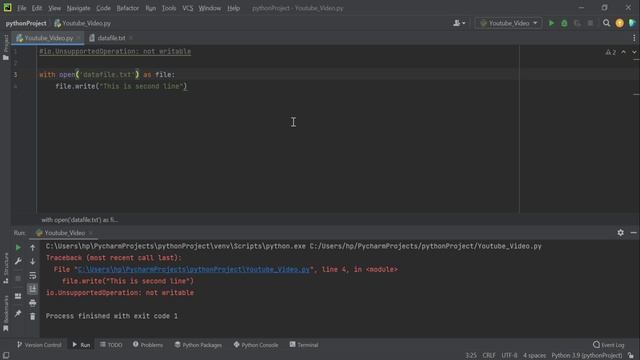
Task: Click the up the stack trace arrow
Action: click(x=33, y=247)
